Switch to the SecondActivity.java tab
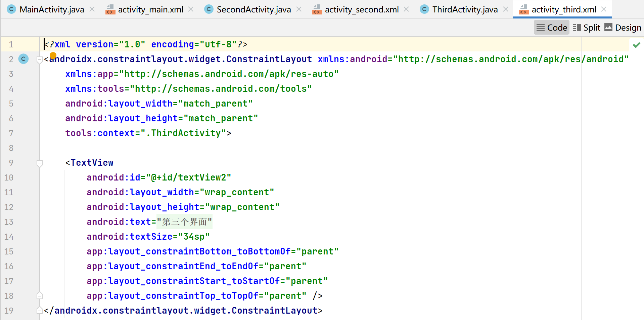The height and width of the screenshot is (320, 644). (x=254, y=9)
